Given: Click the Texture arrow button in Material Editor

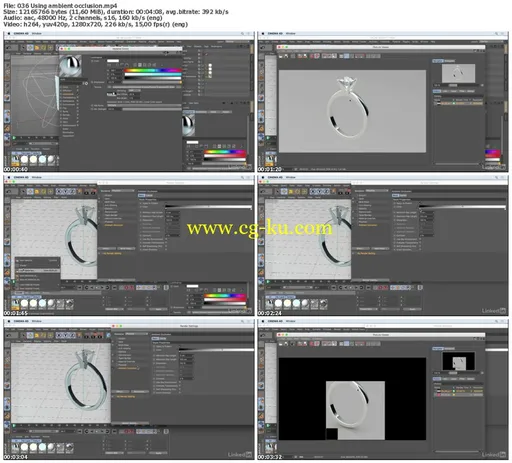Looking at the screenshot, I should (110, 87).
